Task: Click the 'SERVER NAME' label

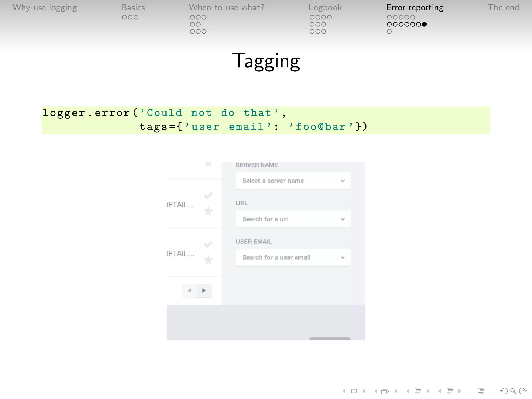Action: pos(257,165)
